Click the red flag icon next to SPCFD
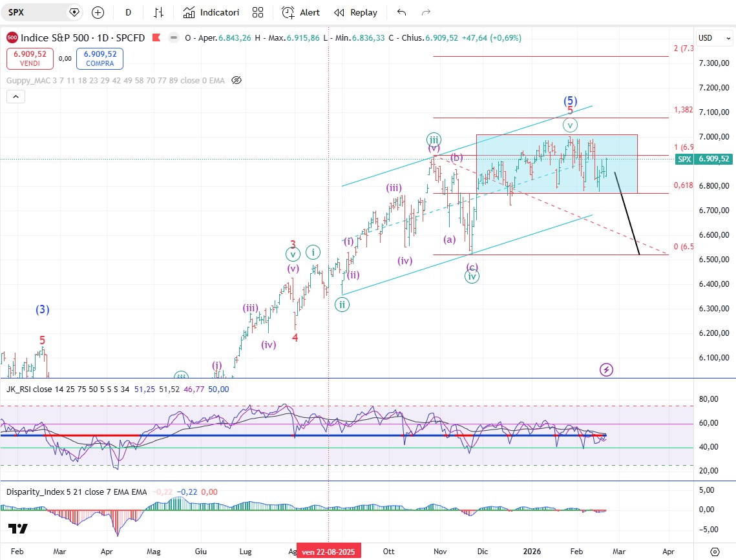The height and width of the screenshot is (560, 736). click(x=157, y=37)
